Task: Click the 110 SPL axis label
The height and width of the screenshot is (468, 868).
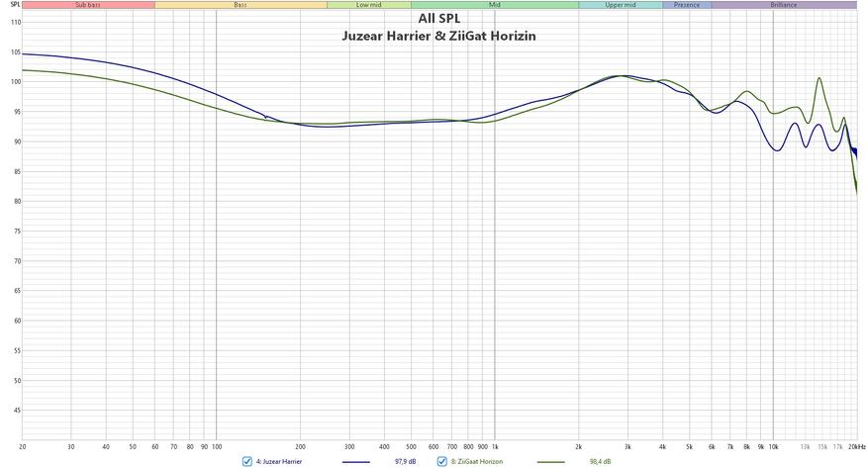Action: pos(16,23)
